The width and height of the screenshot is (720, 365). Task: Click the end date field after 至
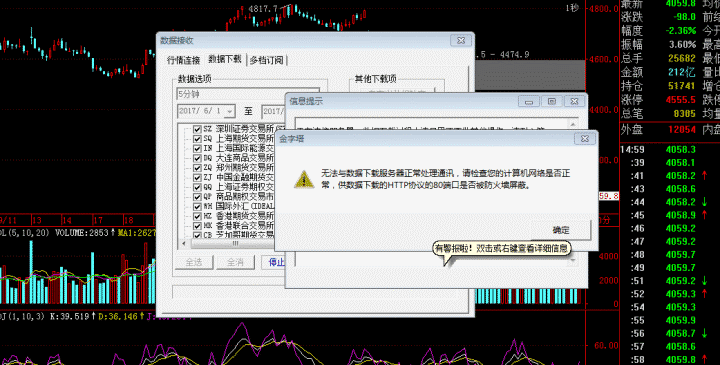(x=274, y=111)
